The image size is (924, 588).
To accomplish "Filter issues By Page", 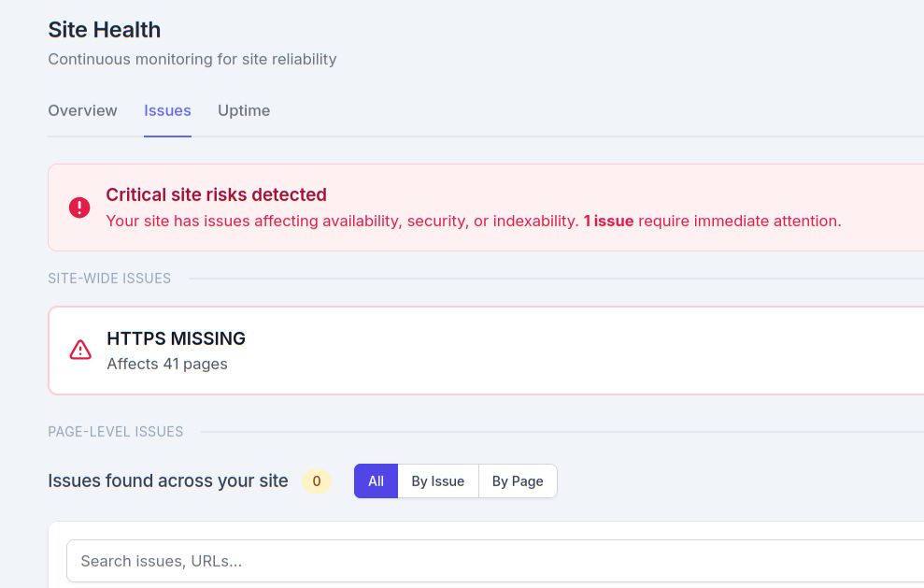I will [518, 480].
